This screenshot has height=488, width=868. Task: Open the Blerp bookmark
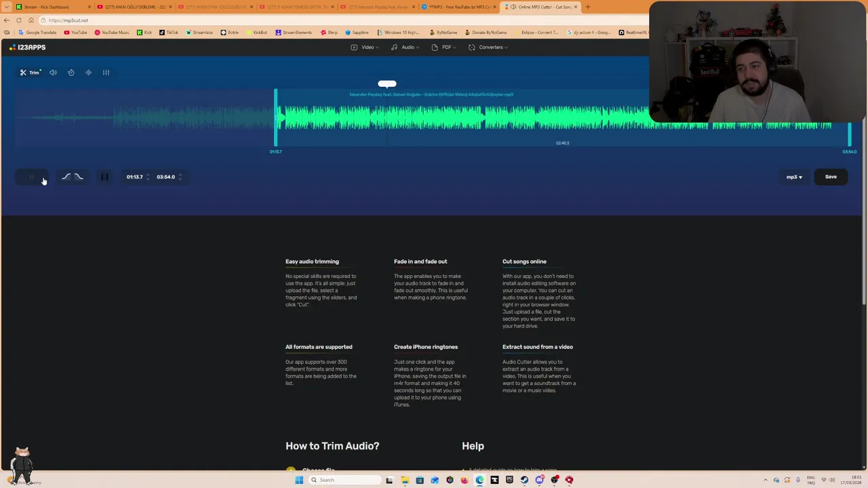tap(329, 33)
